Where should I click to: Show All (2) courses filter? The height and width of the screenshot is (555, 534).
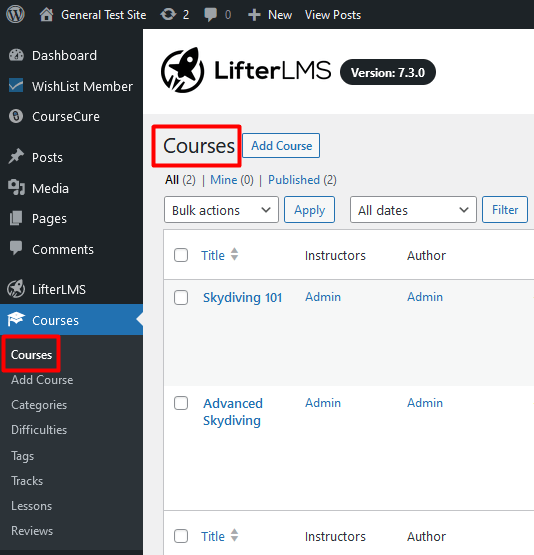[180, 180]
